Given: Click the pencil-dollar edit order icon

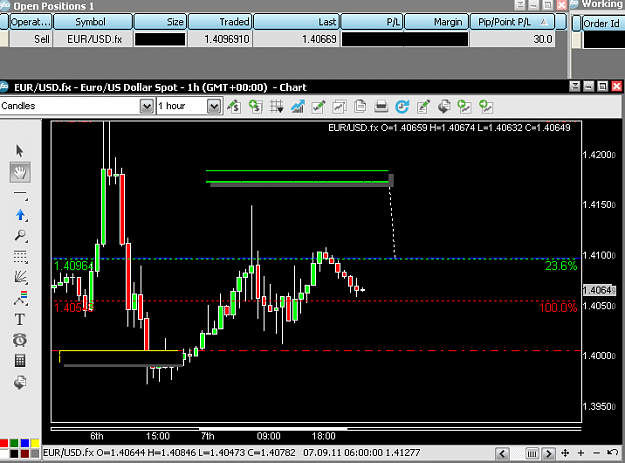Looking at the screenshot, I should (234, 106).
